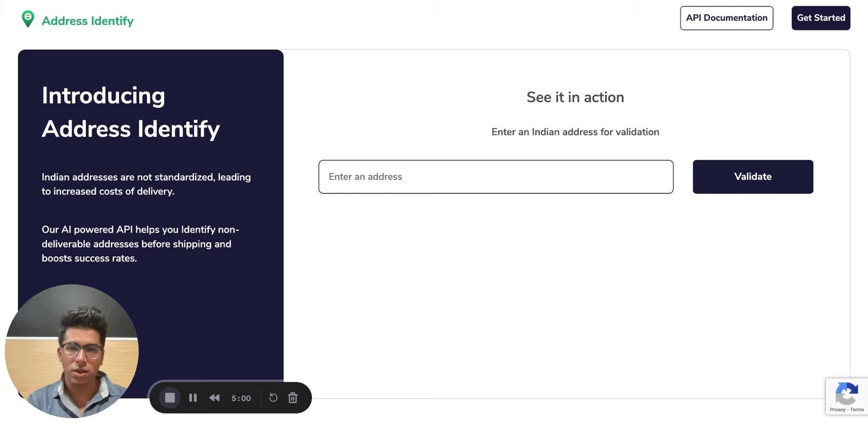Click the "Introducing Address Identify" heading
The image size is (868, 423).
[131, 112]
